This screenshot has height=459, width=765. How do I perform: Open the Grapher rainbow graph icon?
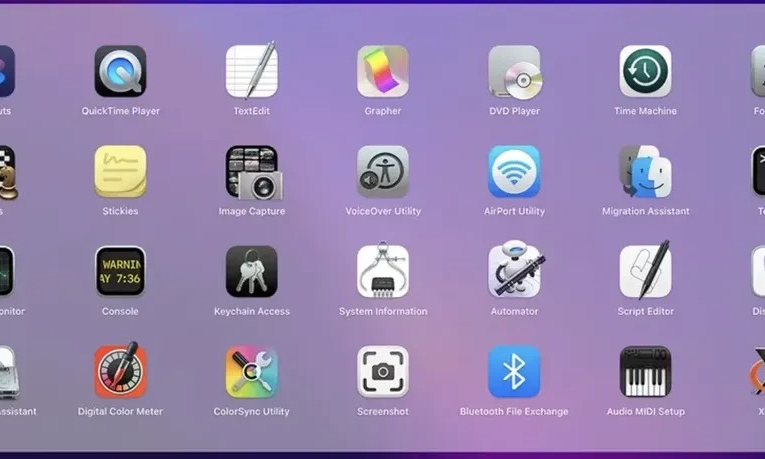point(383,71)
